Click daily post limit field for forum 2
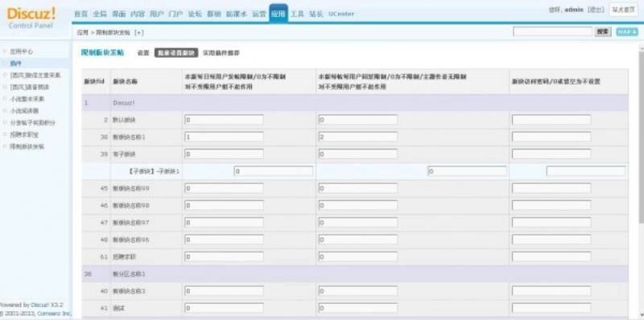The width and height of the screenshot is (644, 320). [225, 120]
